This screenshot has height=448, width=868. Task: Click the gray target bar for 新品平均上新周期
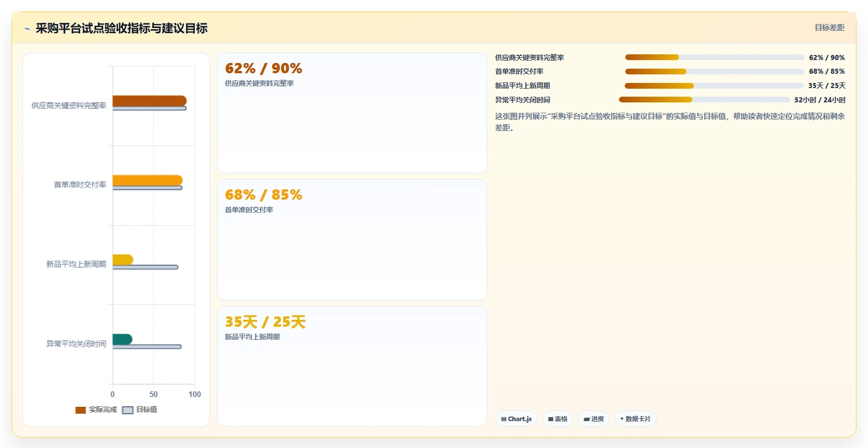click(x=145, y=267)
